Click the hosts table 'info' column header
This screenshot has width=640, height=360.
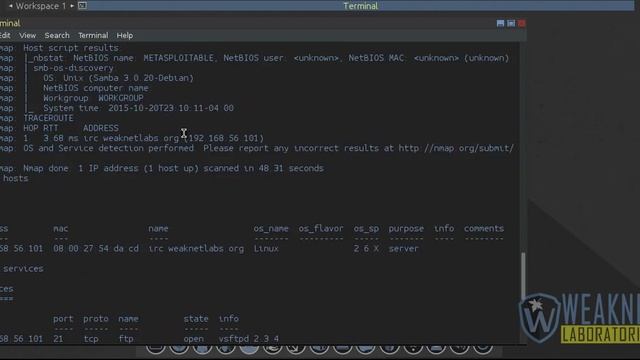pos(444,229)
